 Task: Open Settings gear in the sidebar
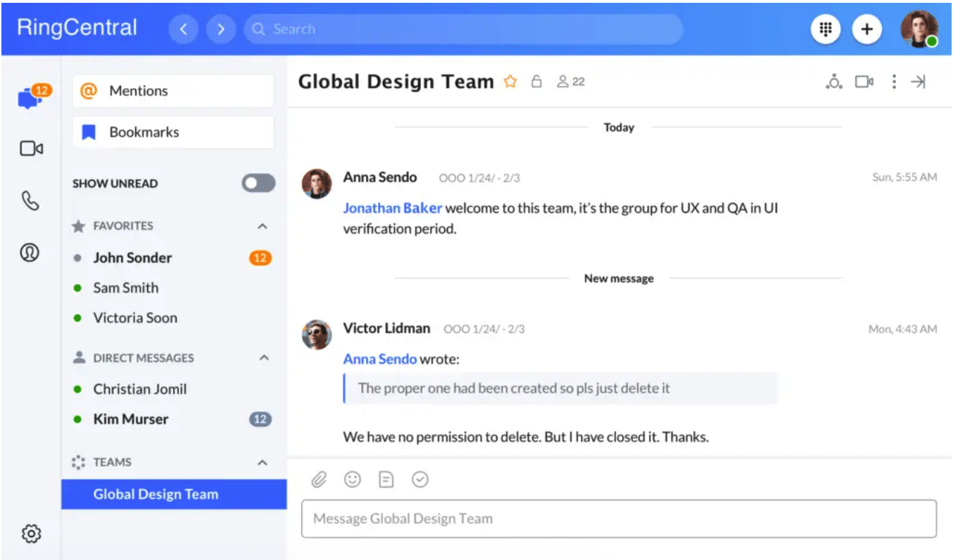[x=31, y=534]
